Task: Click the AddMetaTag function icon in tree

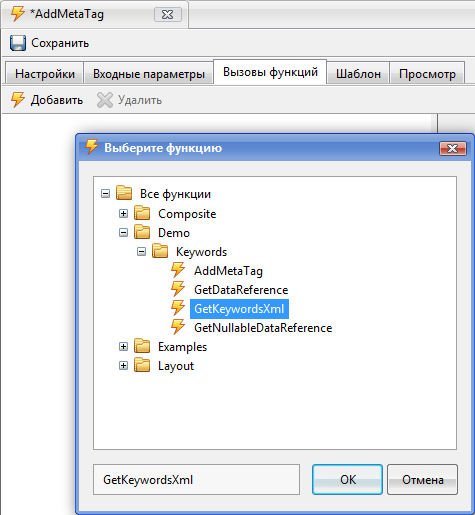Action: pos(178,270)
